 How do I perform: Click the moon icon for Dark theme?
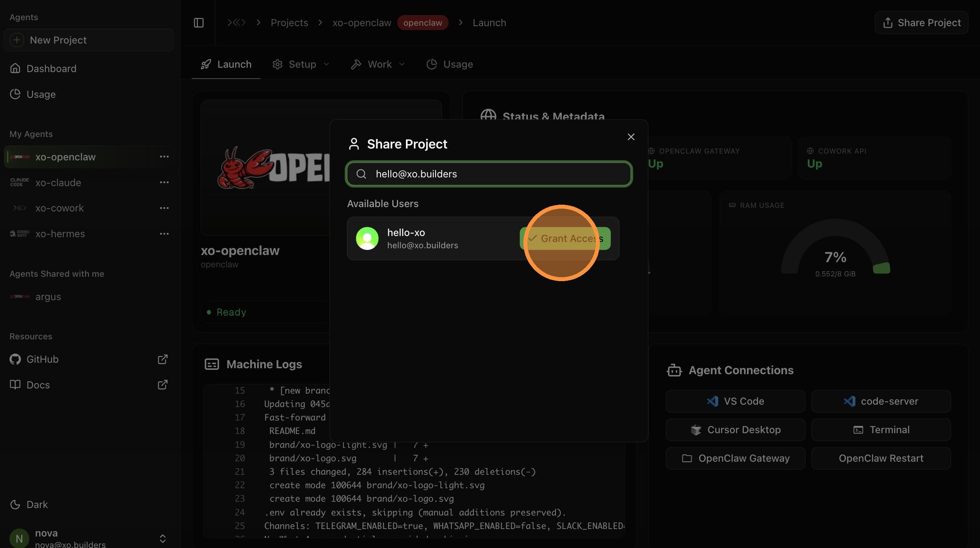click(15, 504)
